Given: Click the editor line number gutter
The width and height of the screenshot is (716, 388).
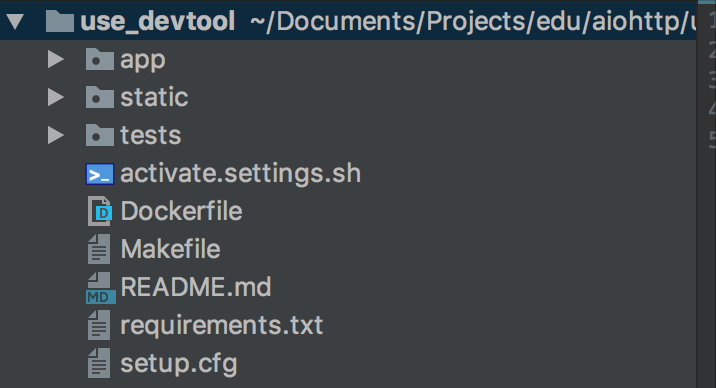Looking at the screenshot, I should click(707, 194).
